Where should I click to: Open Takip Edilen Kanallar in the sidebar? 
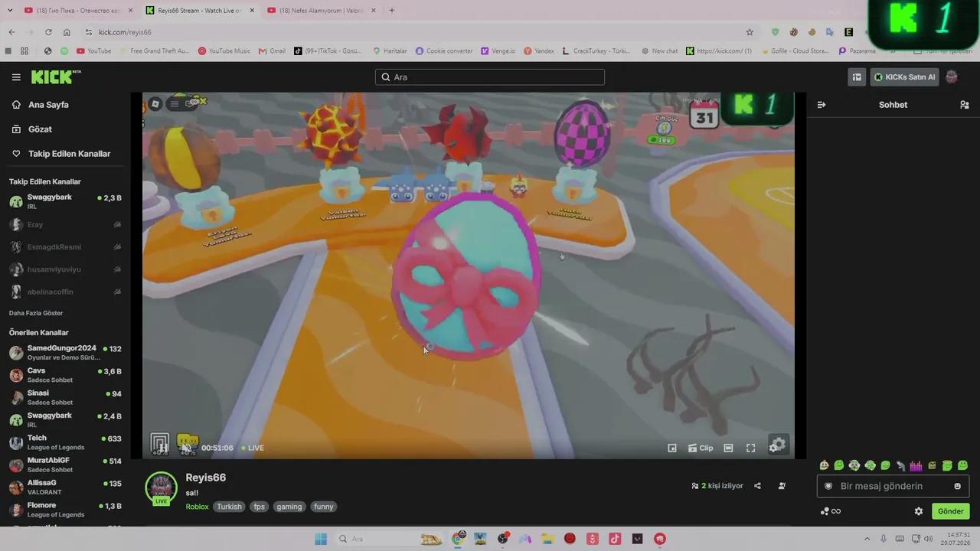coord(69,154)
